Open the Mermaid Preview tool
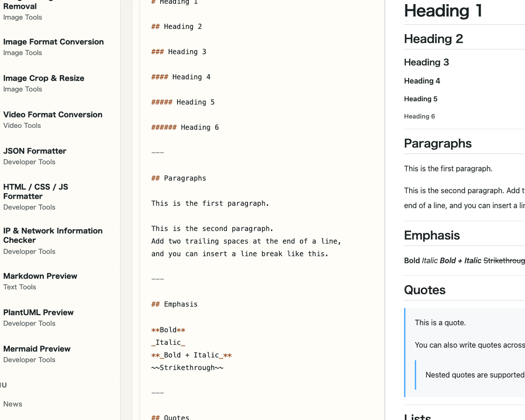Screen dimensions: 525x420 coord(36,349)
